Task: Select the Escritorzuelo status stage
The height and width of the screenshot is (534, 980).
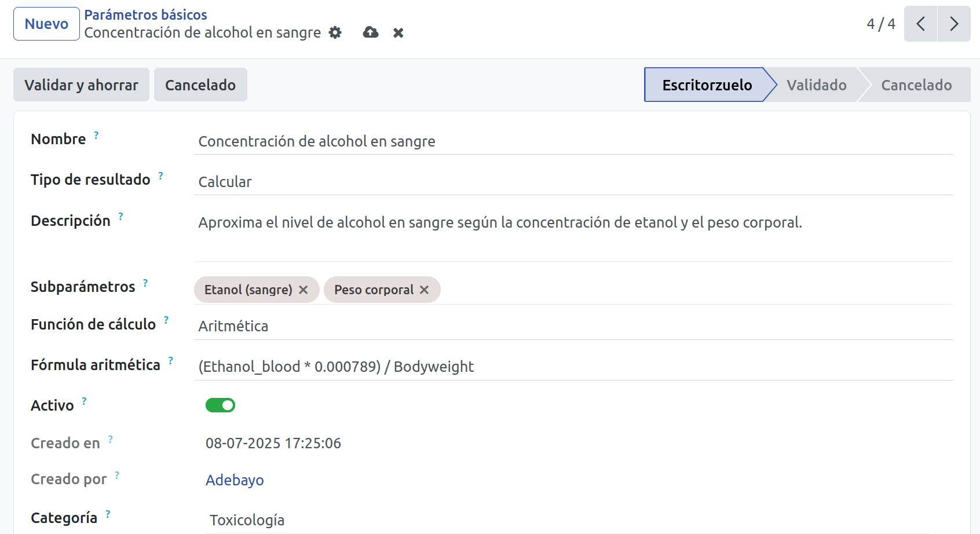Action: click(x=707, y=85)
